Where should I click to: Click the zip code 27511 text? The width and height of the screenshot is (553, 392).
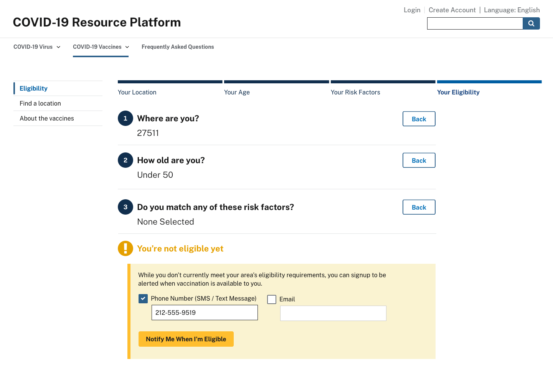pyautogui.click(x=148, y=133)
